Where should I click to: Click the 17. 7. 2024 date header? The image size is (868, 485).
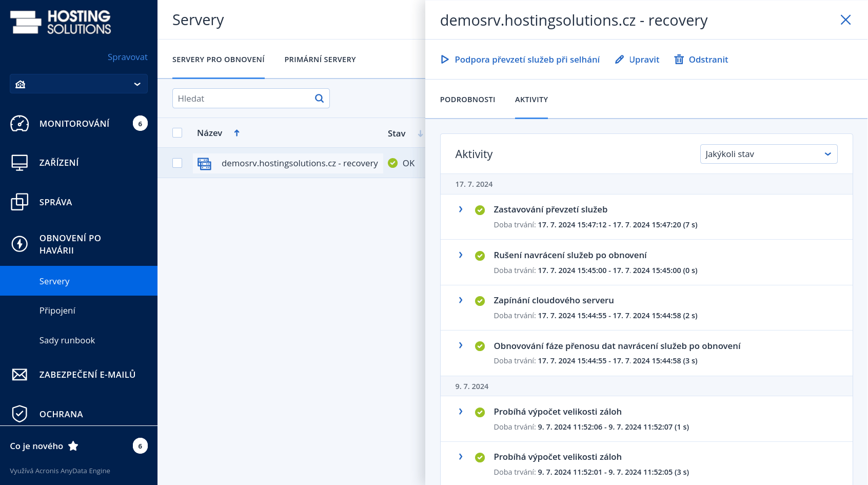(x=474, y=184)
